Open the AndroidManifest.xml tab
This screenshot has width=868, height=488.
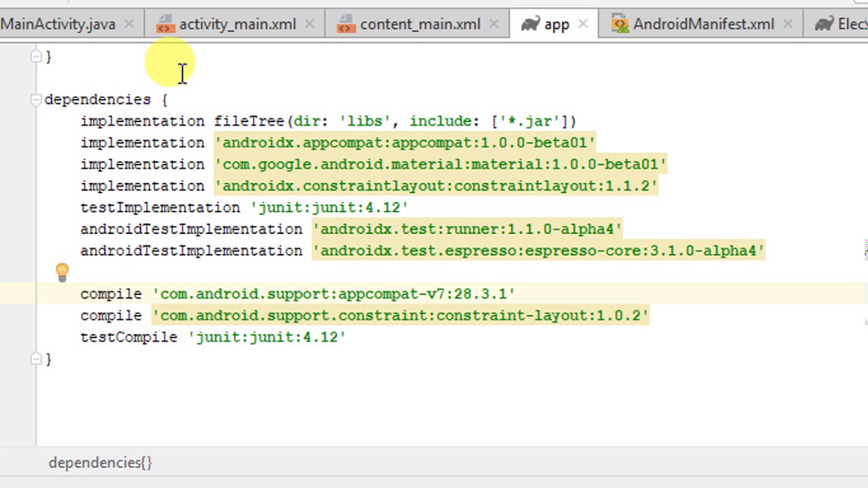click(703, 24)
